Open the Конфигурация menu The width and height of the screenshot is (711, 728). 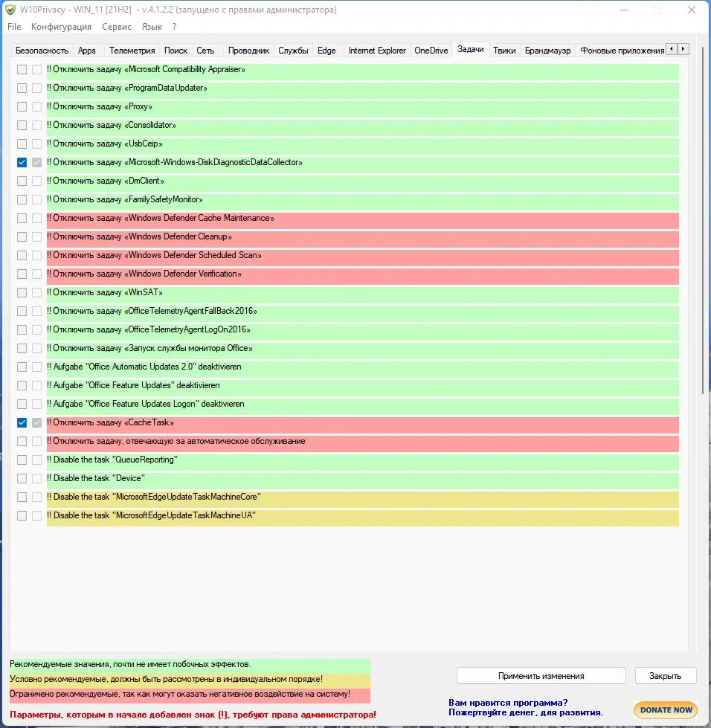(61, 27)
